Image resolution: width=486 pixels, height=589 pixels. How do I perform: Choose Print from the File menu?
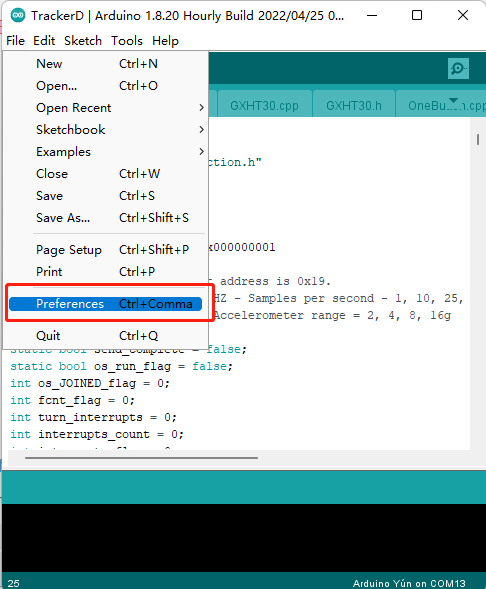105,272
